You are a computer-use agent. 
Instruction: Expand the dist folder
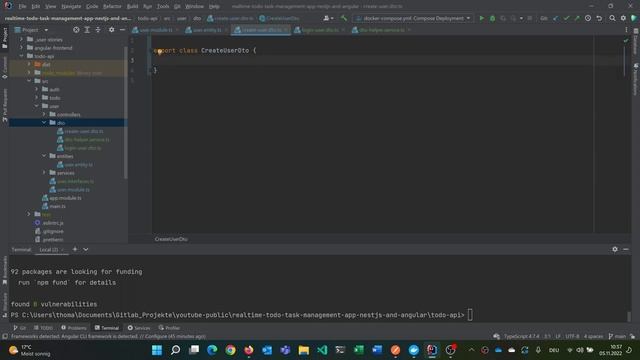(29, 64)
